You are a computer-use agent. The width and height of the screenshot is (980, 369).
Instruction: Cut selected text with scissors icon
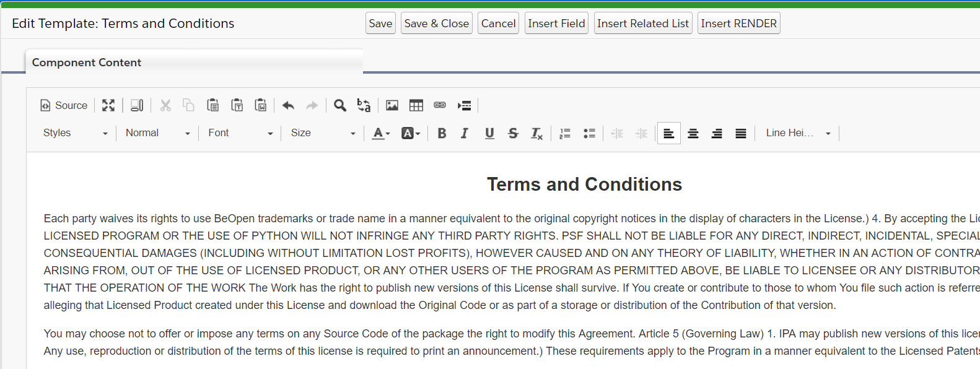tap(165, 106)
